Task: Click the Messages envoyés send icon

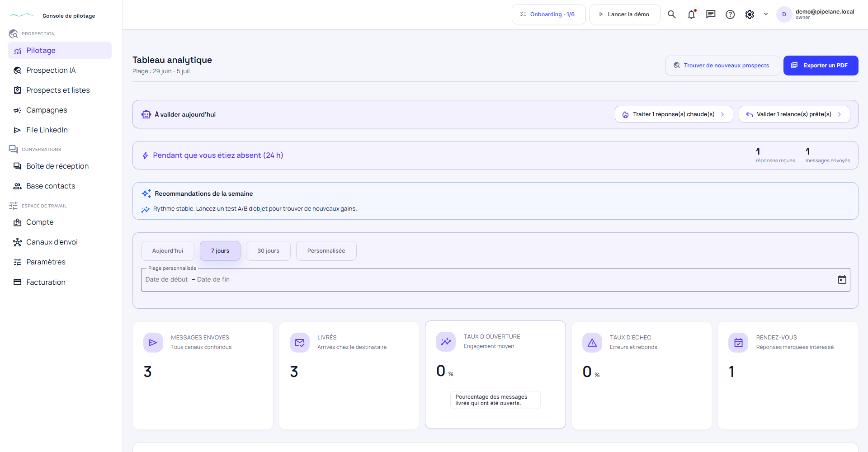Action: pyautogui.click(x=153, y=343)
